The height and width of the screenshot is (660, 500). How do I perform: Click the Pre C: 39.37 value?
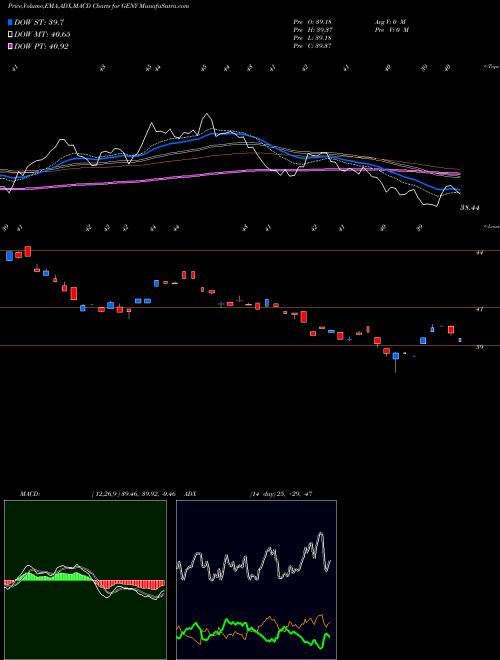pos(313,46)
